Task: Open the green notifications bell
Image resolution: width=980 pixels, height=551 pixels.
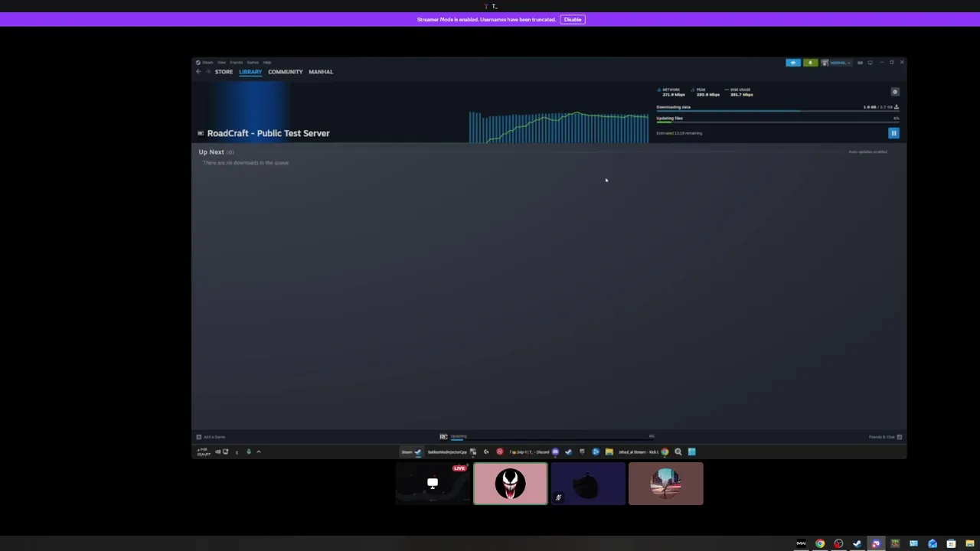Action: pos(810,63)
